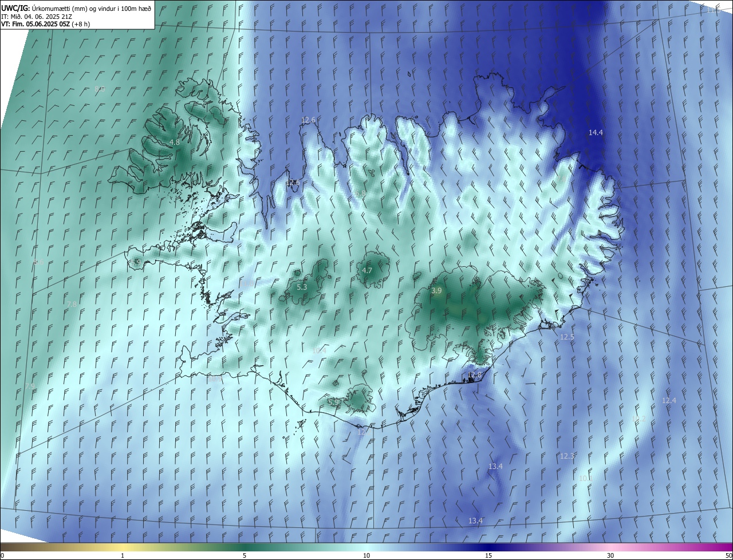Click the 7.8 value label in the western sea
The width and height of the screenshot is (733, 560).
[x=72, y=304]
